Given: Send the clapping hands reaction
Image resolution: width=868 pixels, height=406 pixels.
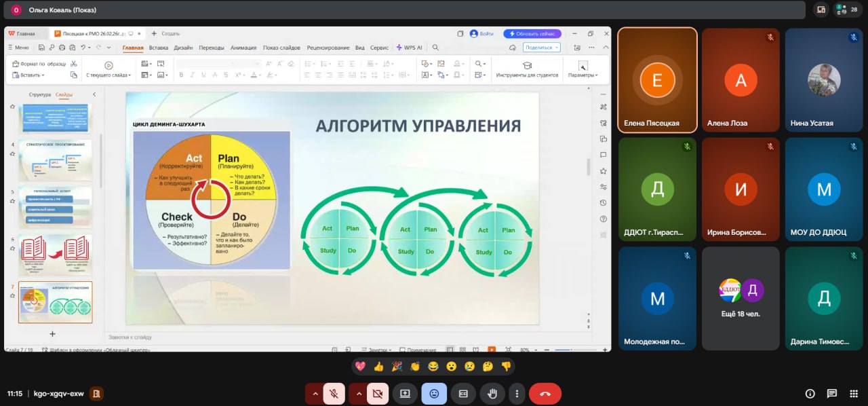Looking at the screenshot, I should (x=415, y=367).
